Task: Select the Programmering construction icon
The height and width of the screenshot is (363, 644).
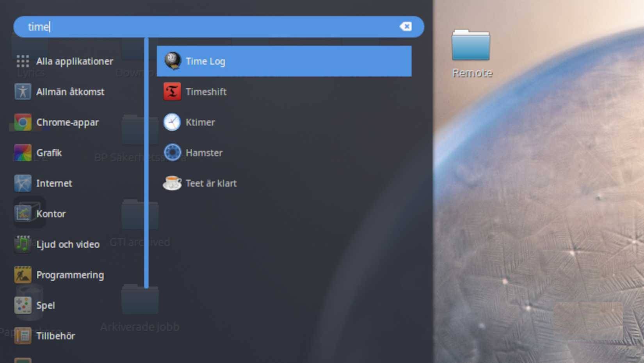Action: coord(22,274)
